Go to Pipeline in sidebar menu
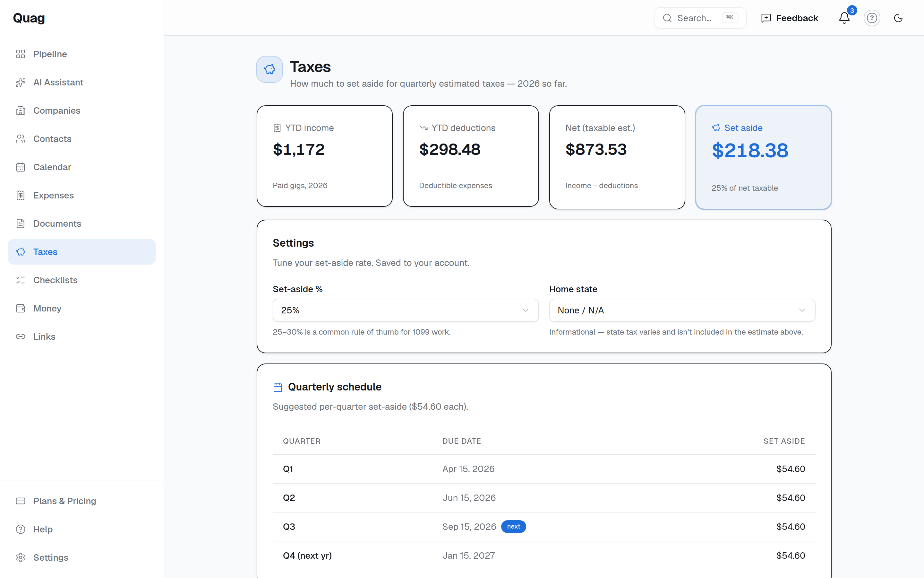 click(x=82, y=54)
